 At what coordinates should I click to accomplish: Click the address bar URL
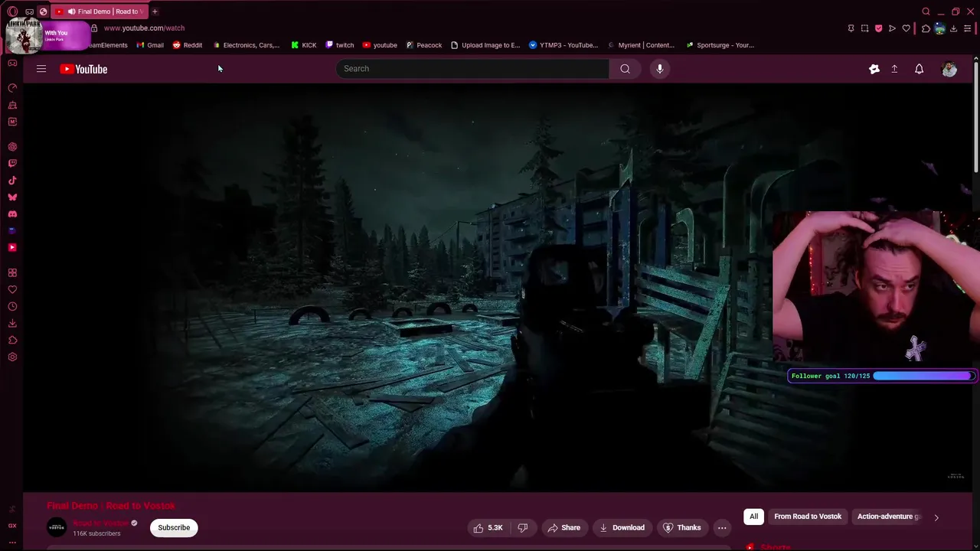tap(144, 28)
